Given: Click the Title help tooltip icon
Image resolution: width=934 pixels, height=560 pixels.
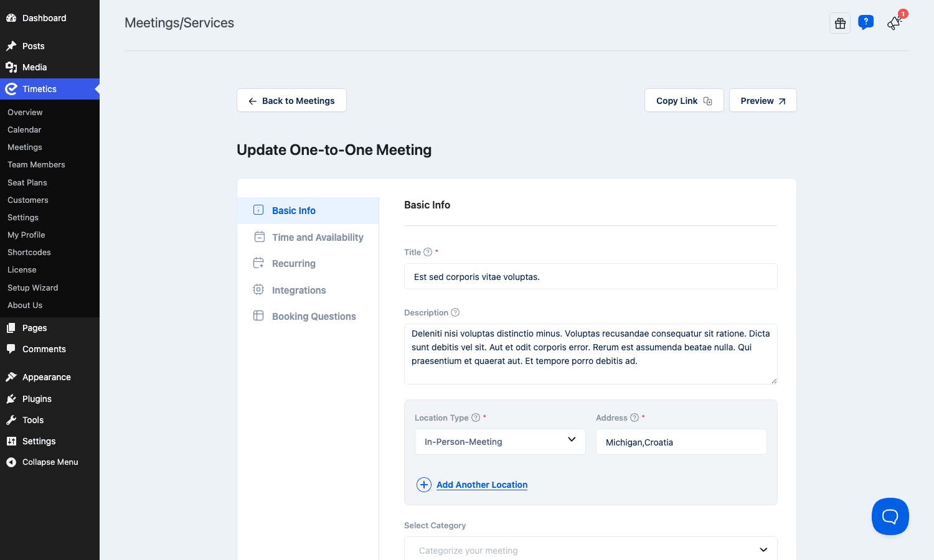Looking at the screenshot, I should pyautogui.click(x=428, y=252).
